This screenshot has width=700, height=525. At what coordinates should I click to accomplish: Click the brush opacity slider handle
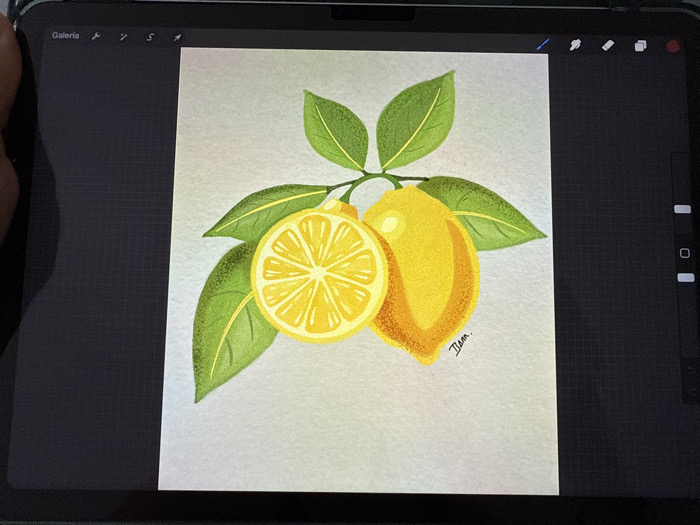tap(686, 278)
